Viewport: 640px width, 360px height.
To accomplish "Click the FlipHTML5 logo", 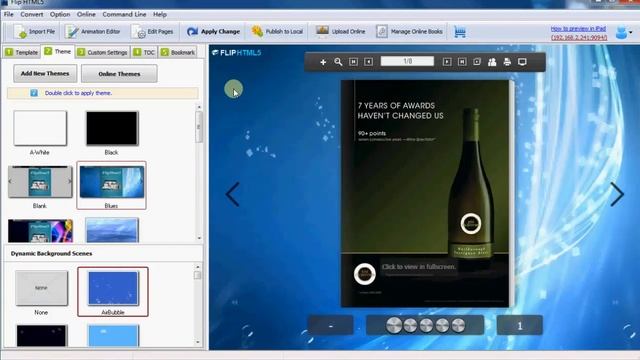I will tap(236, 53).
